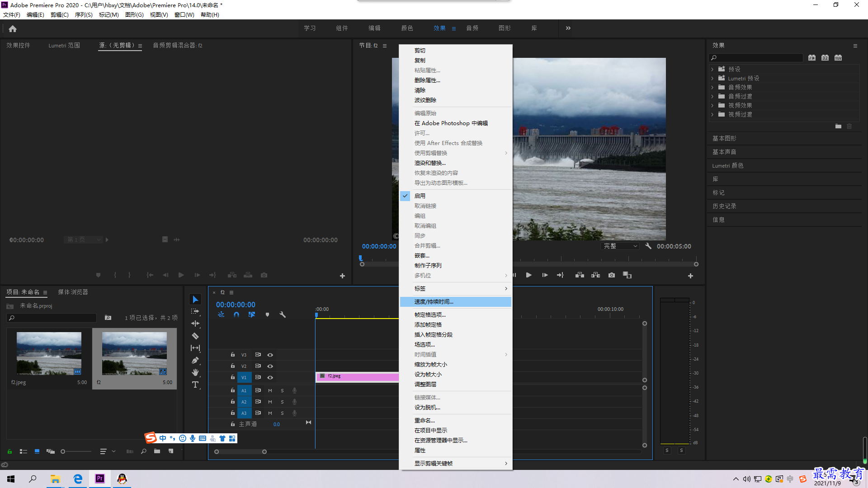Open program monitor button editor plus
The image size is (868, 488).
pyautogui.click(x=690, y=276)
